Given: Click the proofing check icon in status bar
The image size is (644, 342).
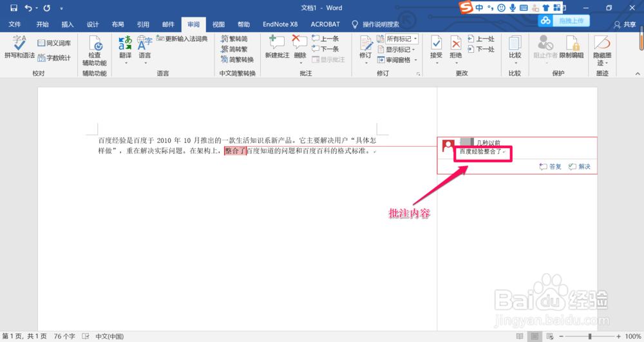Looking at the screenshot, I should 86,336.
